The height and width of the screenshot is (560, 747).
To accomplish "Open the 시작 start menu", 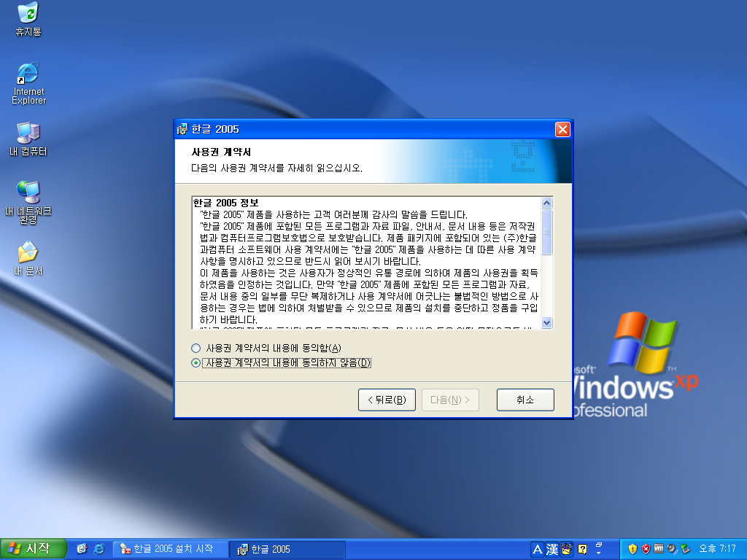I will click(x=32, y=549).
